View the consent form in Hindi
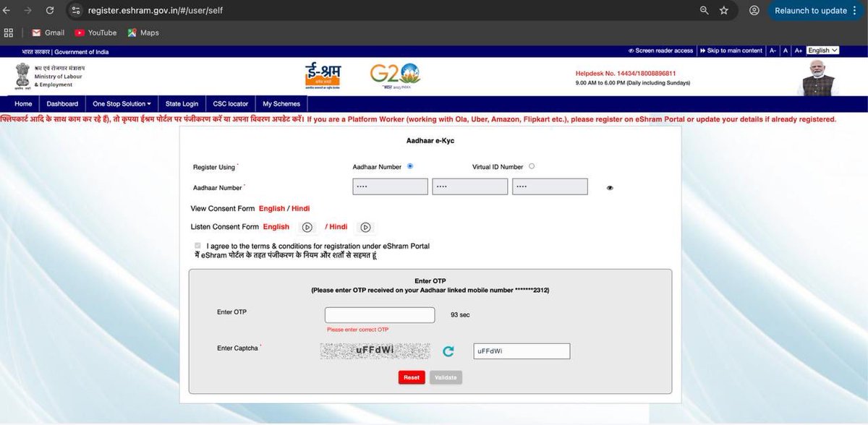 tap(301, 209)
